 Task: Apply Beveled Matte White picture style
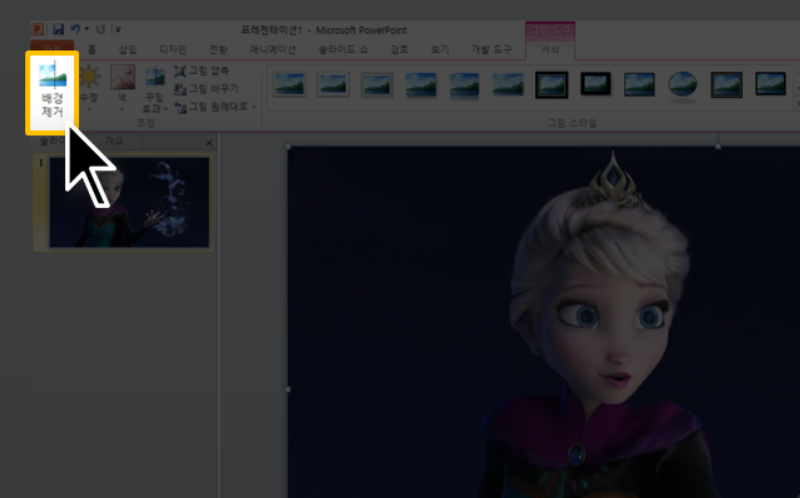[333, 84]
